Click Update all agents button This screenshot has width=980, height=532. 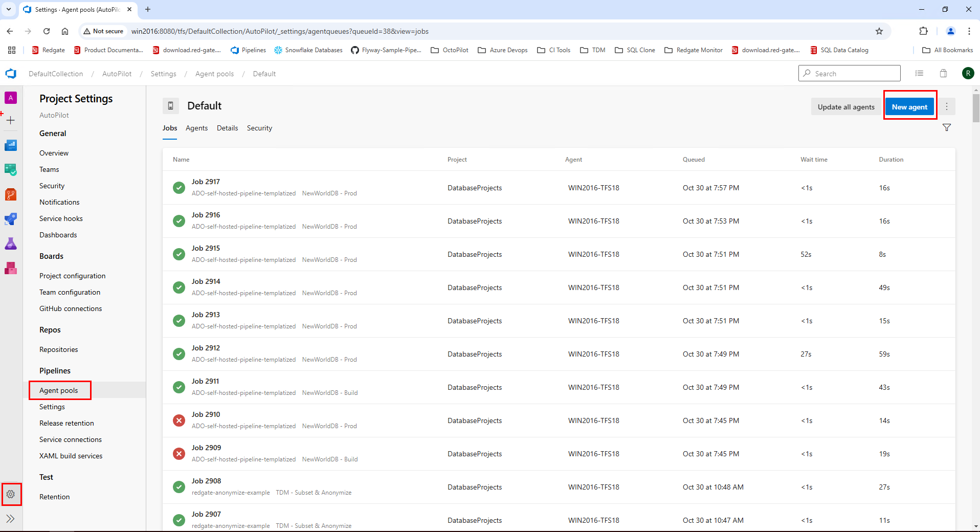pos(846,107)
